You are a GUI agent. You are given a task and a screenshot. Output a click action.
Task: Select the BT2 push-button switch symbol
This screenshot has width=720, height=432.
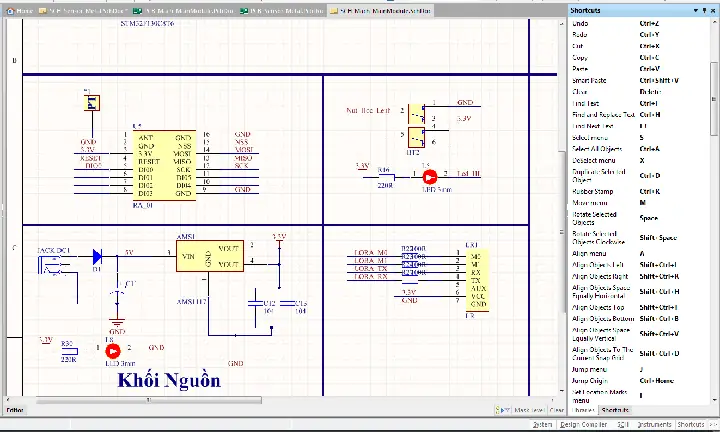tap(416, 126)
